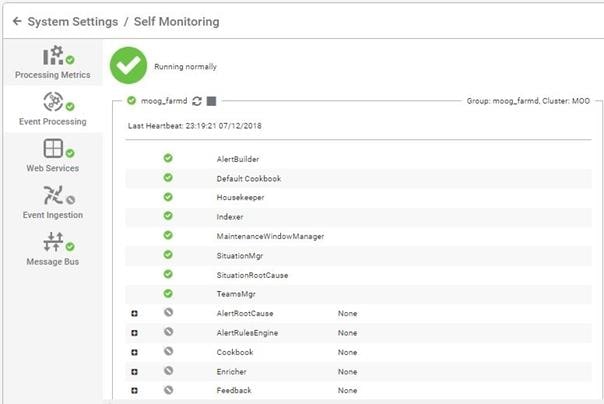The width and height of the screenshot is (604, 404).
Task: Expand the Cookbook row
Action: point(134,352)
